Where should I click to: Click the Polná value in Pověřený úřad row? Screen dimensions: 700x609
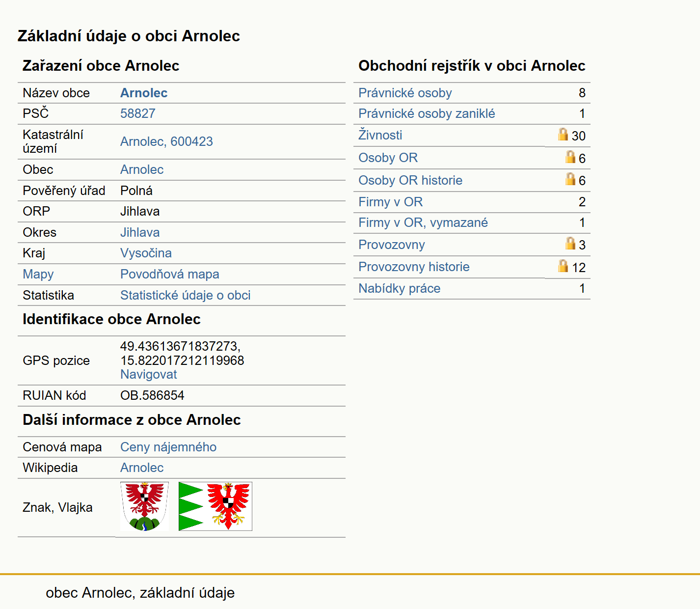click(136, 191)
